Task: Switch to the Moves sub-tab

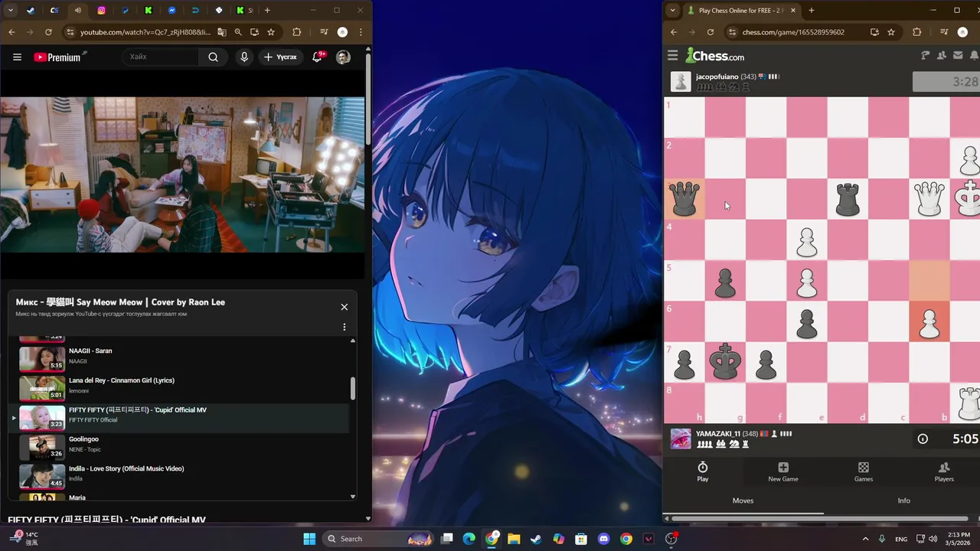Action: click(x=743, y=500)
